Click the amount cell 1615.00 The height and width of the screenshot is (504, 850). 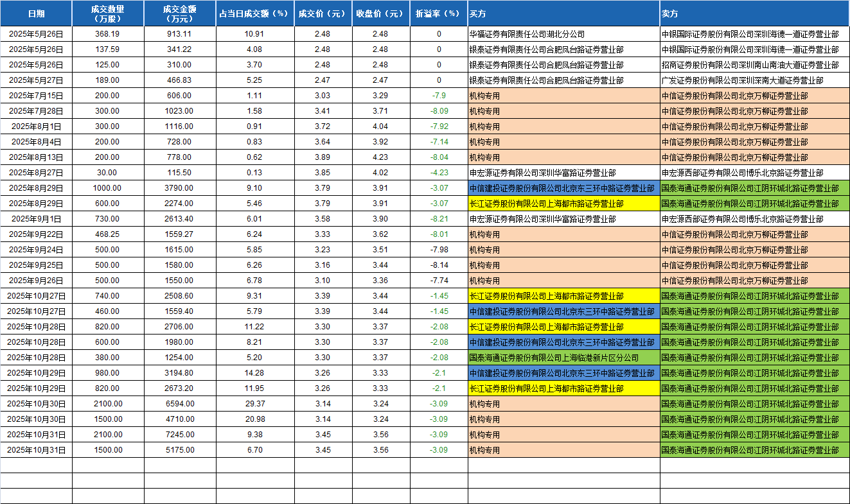click(x=180, y=250)
